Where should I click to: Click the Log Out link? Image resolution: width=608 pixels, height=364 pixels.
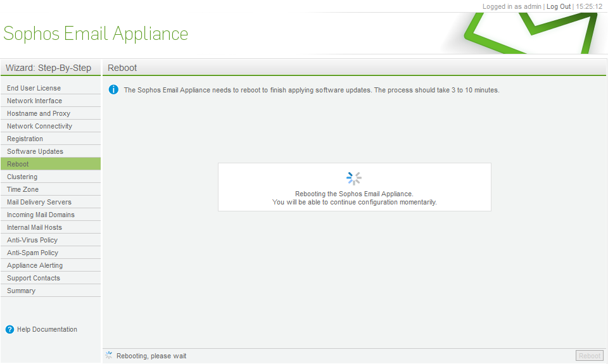559,6
